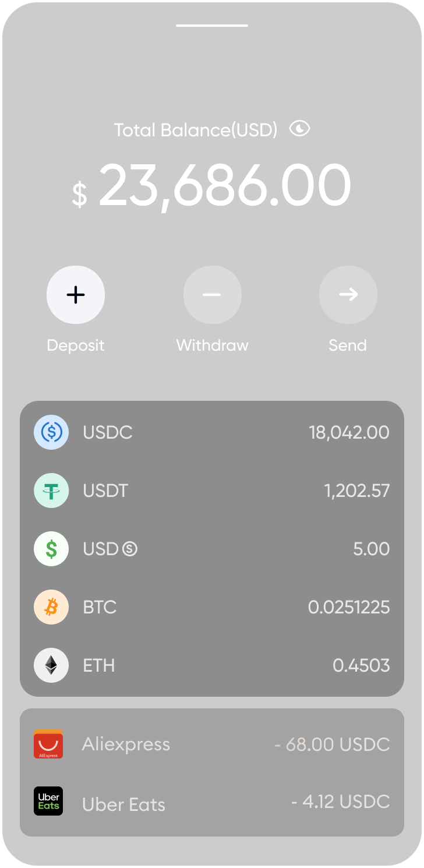424x868 pixels.
Task: Click the Deposit label
Action: (x=76, y=345)
